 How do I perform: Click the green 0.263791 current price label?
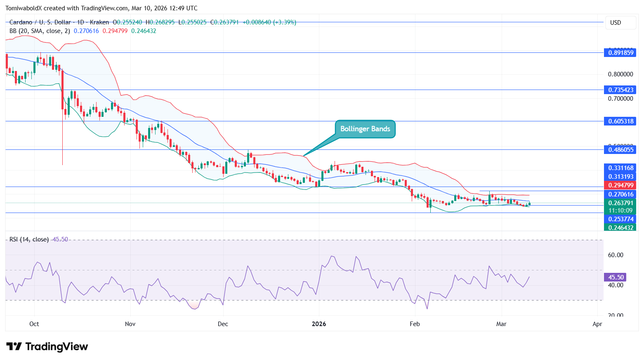[x=620, y=203]
